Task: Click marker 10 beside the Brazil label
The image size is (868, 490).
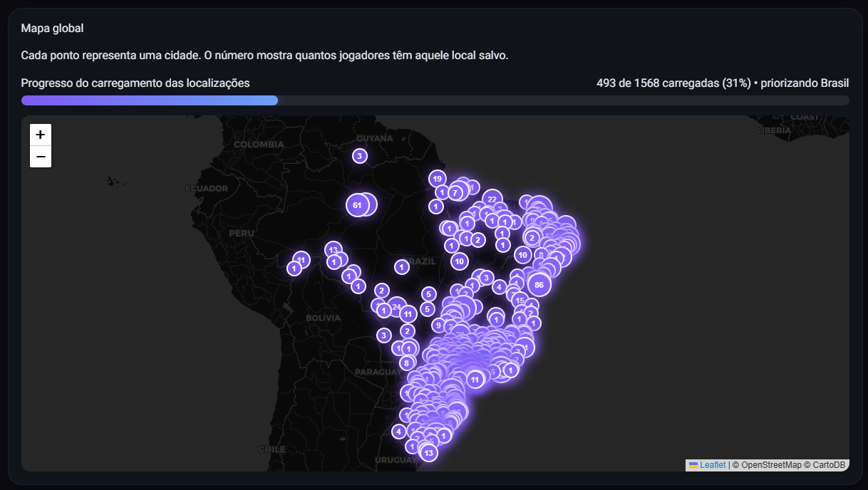Action: pyautogui.click(x=460, y=261)
